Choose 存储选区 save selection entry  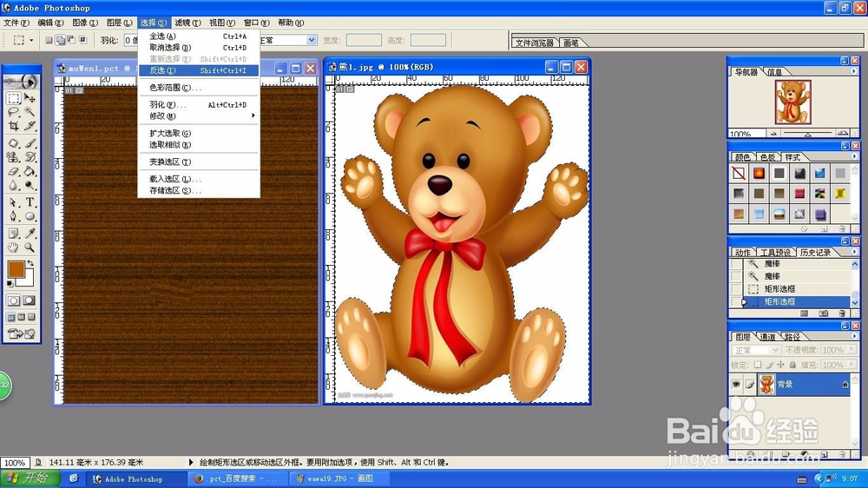coord(199,190)
